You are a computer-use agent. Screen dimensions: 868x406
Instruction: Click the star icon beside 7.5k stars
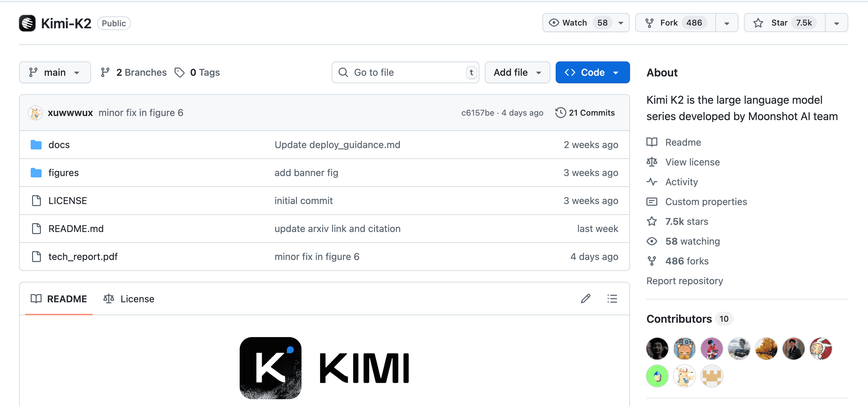[x=652, y=221]
